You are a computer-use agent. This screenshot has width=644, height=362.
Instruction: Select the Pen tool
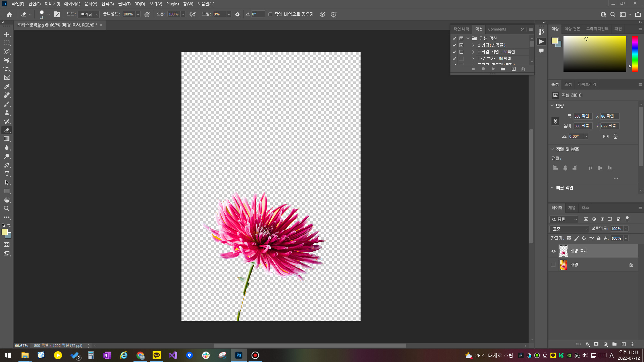pyautogui.click(x=7, y=165)
